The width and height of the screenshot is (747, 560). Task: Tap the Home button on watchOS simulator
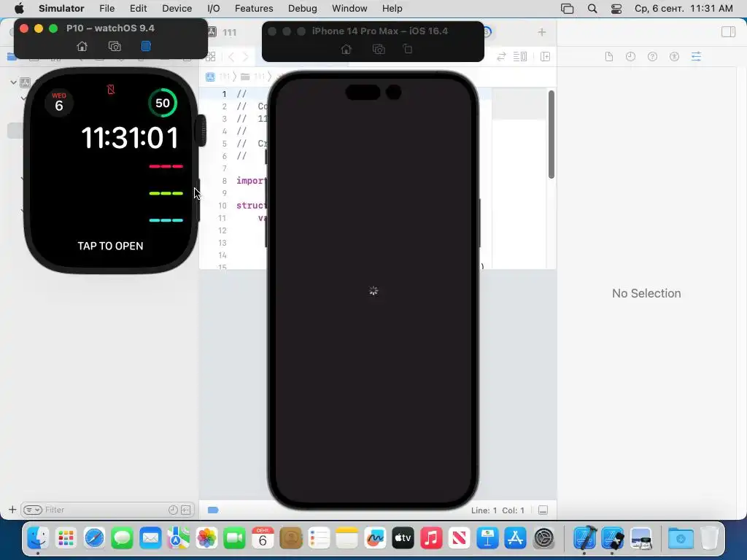tap(82, 46)
